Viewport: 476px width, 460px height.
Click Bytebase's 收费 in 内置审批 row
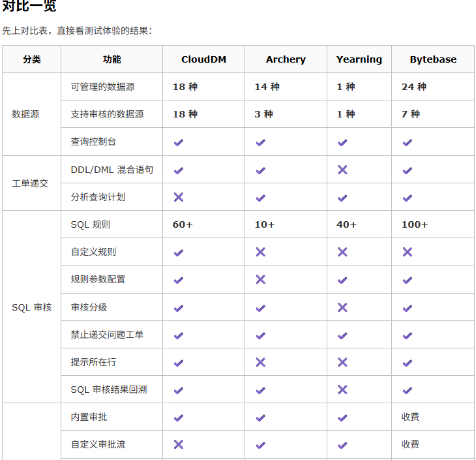point(410,417)
